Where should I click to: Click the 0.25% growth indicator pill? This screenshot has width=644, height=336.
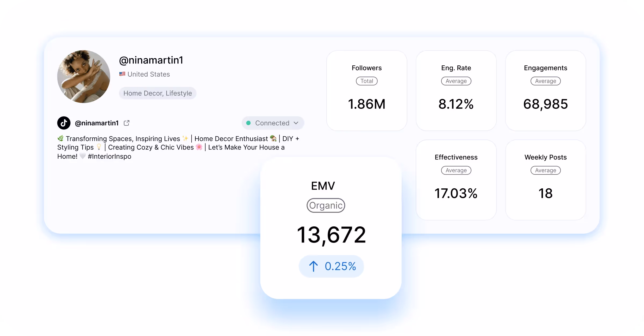[331, 266]
